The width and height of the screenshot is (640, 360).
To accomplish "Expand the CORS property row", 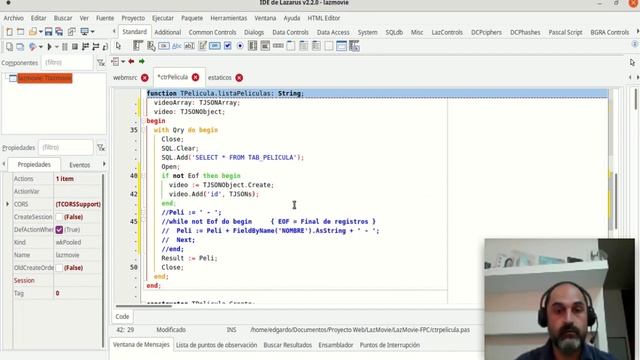I will tap(7, 204).
